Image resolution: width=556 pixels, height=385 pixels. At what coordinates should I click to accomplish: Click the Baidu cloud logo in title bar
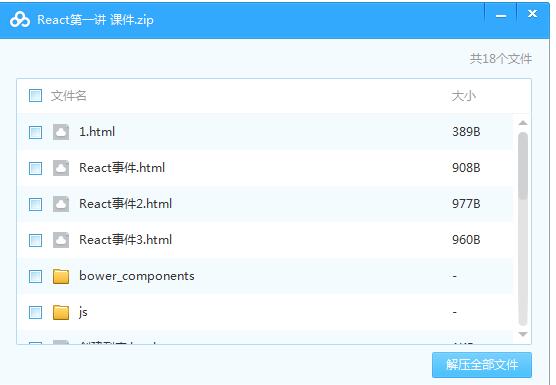[20, 19]
